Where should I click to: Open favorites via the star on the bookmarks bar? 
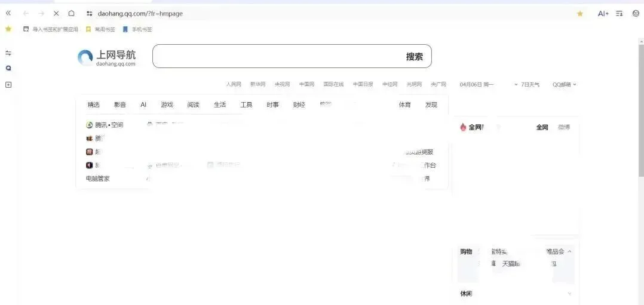[8, 29]
